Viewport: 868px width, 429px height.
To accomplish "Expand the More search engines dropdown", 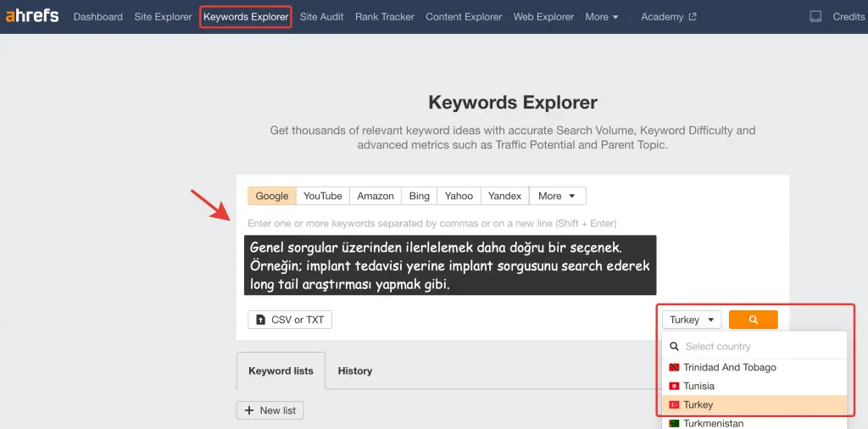I will tap(558, 196).
